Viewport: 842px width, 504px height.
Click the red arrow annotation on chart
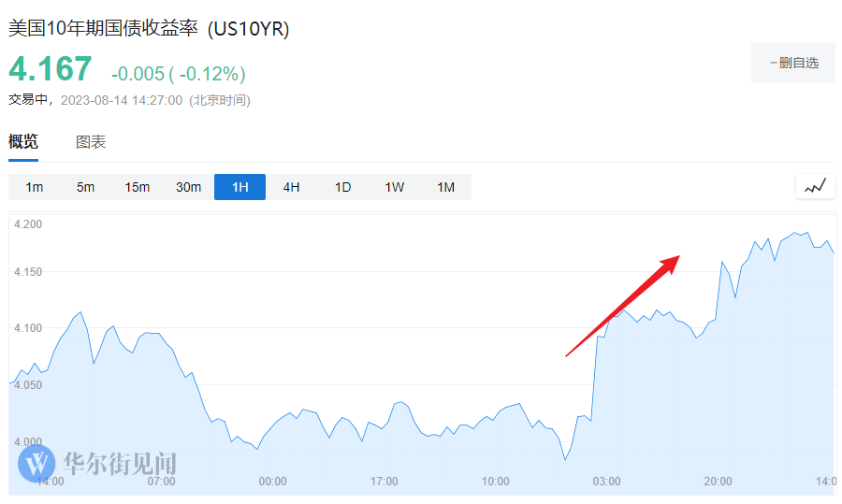(x=622, y=306)
